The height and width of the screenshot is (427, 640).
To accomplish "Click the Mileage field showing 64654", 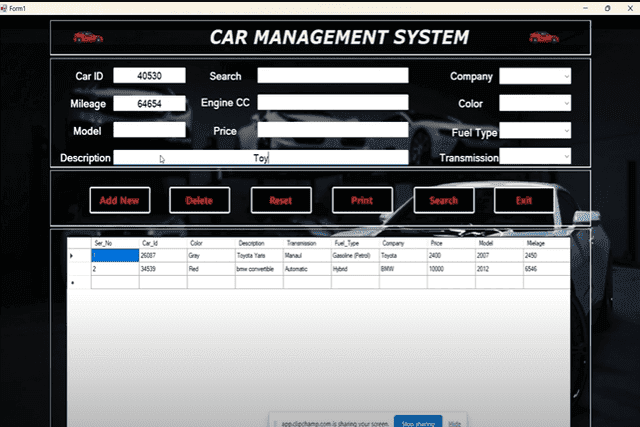I will click(149, 103).
